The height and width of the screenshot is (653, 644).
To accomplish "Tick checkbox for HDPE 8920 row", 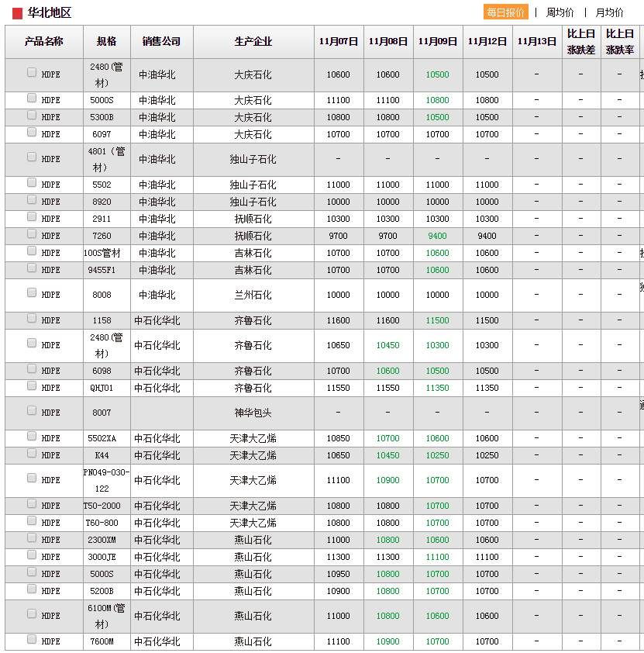I will [32, 199].
